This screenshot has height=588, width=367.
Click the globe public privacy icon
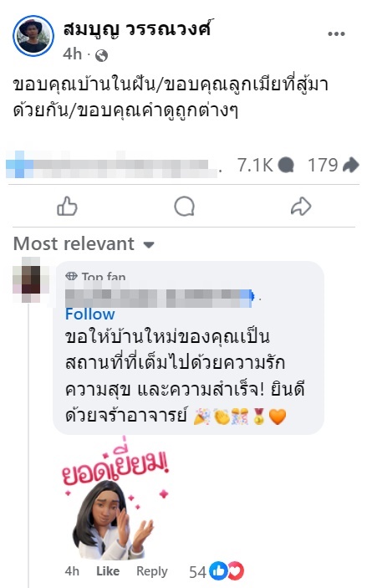click(102, 56)
